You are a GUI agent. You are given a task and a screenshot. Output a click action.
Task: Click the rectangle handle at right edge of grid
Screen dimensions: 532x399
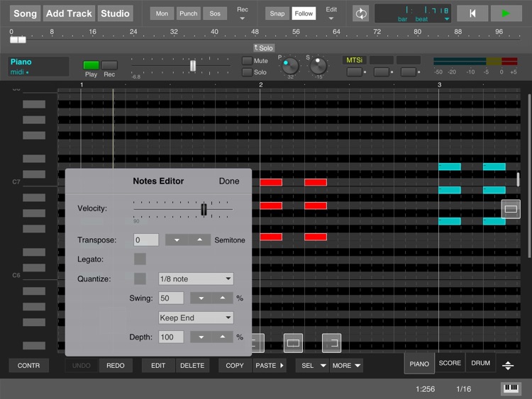(x=511, y=209)
